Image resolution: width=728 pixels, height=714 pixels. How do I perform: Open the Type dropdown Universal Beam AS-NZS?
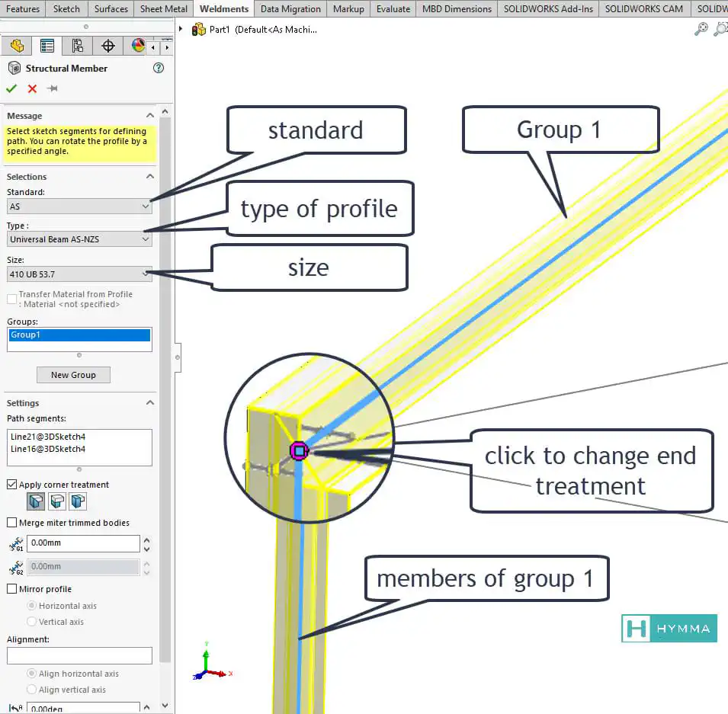pyautogui.click(x=79, y=239)
